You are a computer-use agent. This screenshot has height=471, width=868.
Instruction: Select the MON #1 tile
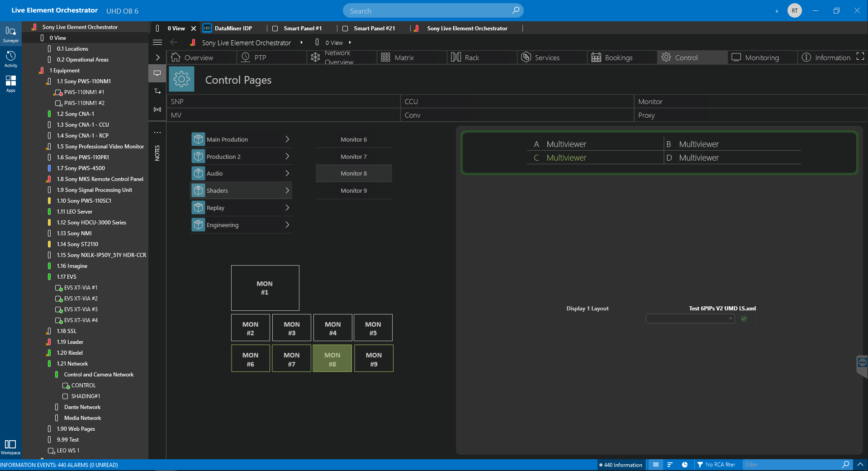(265, 288)
